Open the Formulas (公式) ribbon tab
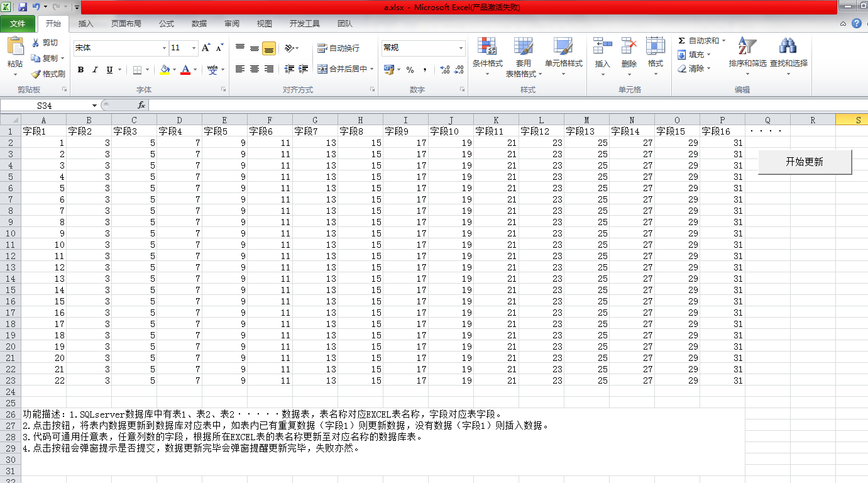 coord(167,24)
